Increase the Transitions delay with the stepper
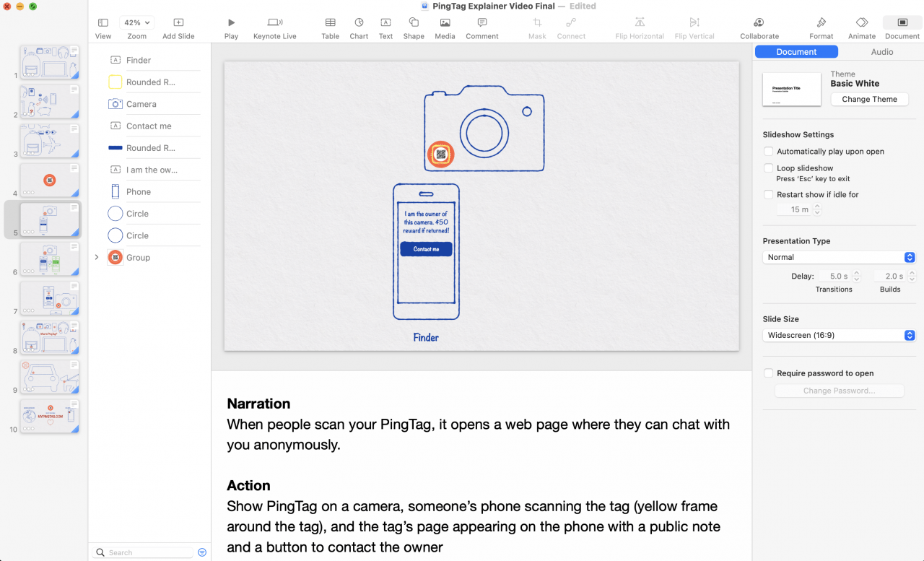The image size is (924, 561). [x=857, y=272]
